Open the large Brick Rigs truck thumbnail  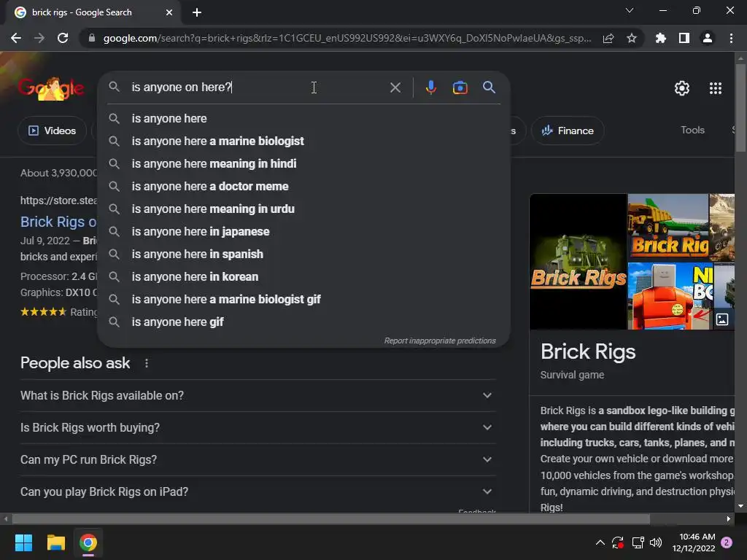[578, 262]
